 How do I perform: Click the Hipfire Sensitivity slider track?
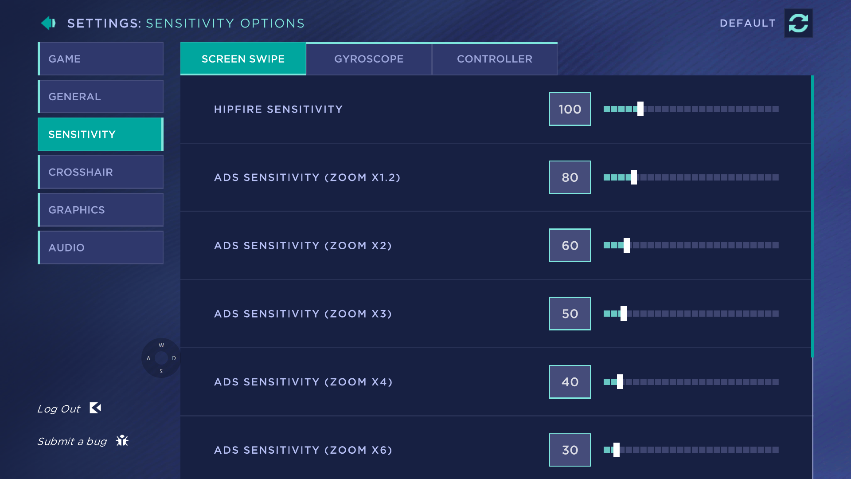coord(691,109)
